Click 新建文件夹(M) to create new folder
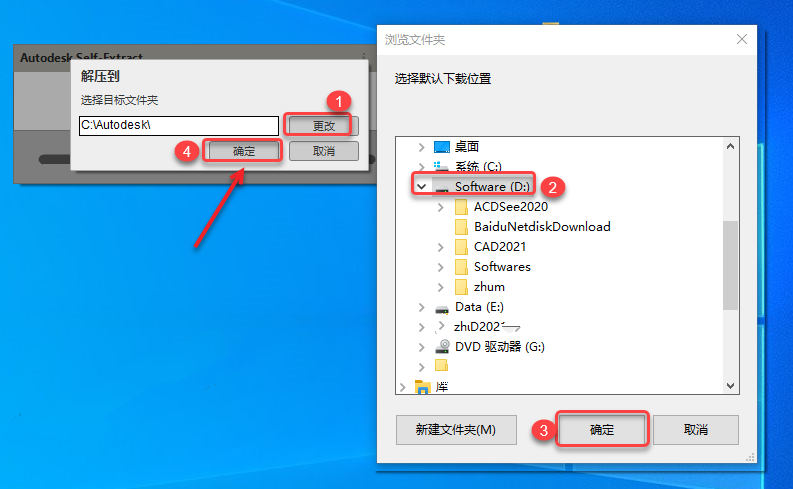Image resolution: width=793 pixels, height=489 pixels. [x=456, y=430]
